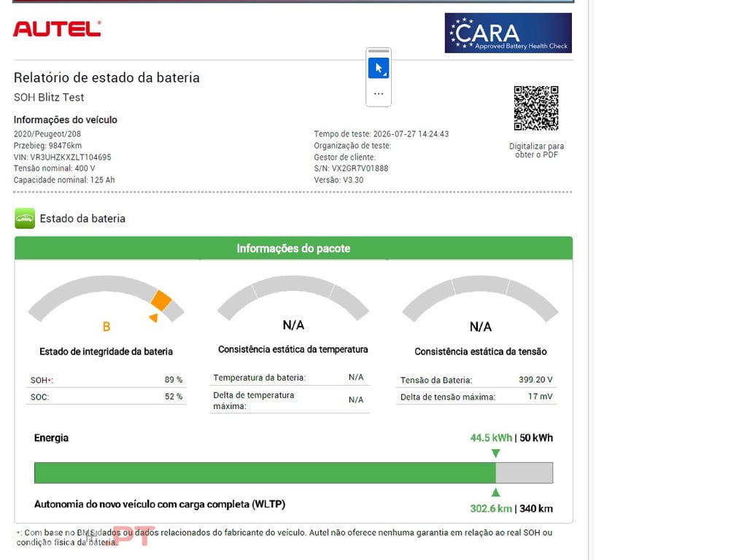Click the green energy progress bar
This screenshot has height=560, width=747.
[x=265, y=472]
